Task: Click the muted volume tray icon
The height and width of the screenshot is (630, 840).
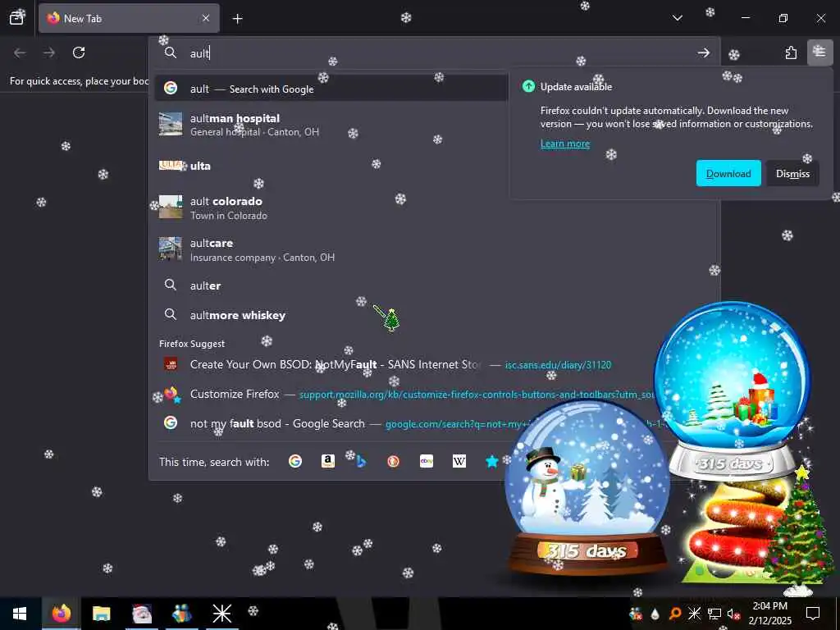Action: [x=734, y=614]
